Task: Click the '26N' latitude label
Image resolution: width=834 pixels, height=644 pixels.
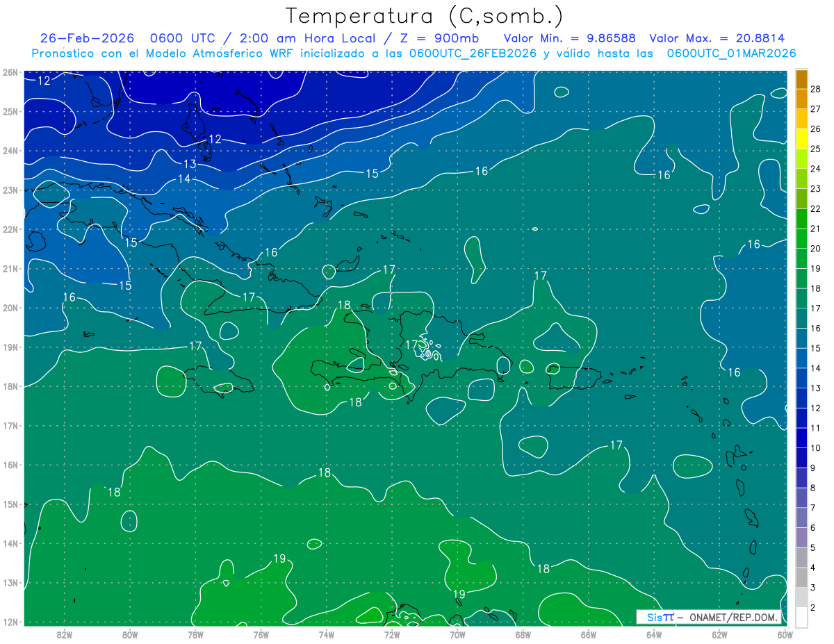Action: pos(10,72)
